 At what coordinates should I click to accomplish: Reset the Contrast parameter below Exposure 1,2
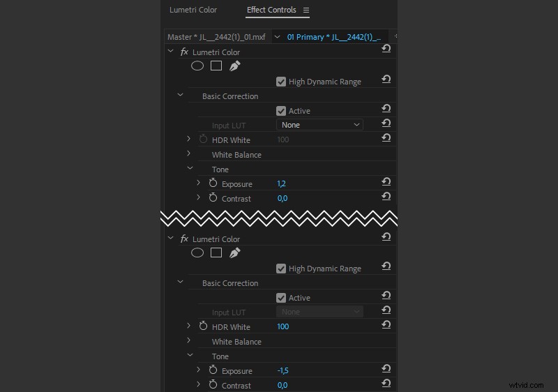tap(386, 197)
